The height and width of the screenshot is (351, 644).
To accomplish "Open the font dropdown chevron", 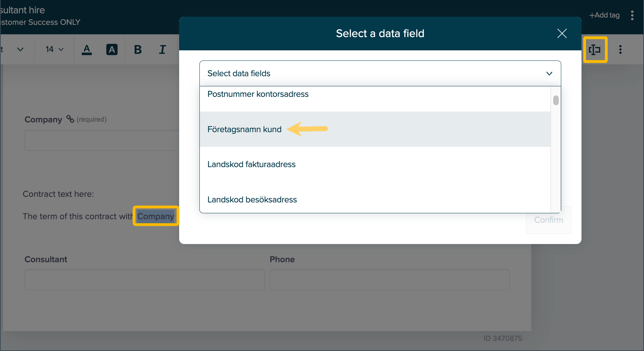I will [x=20, y=49].
